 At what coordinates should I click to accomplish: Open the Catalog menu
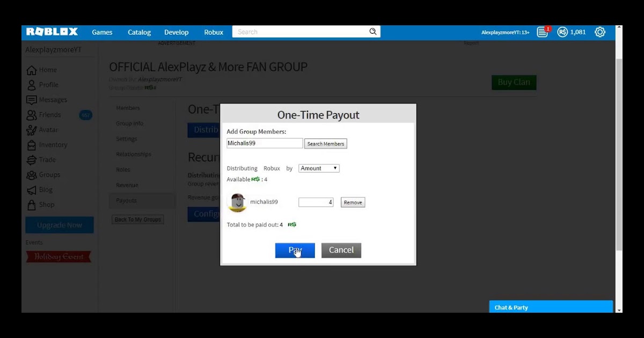tap(139, 32)
